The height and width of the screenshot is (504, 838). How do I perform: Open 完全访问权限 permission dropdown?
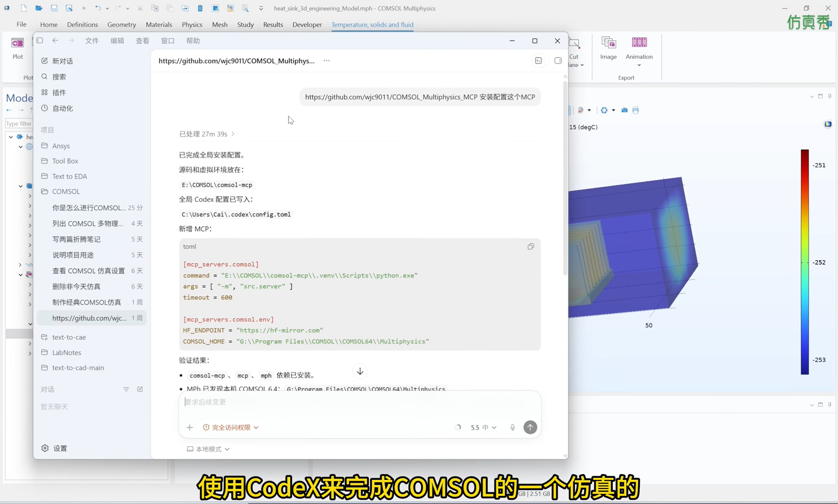click(x=231, y=427)
